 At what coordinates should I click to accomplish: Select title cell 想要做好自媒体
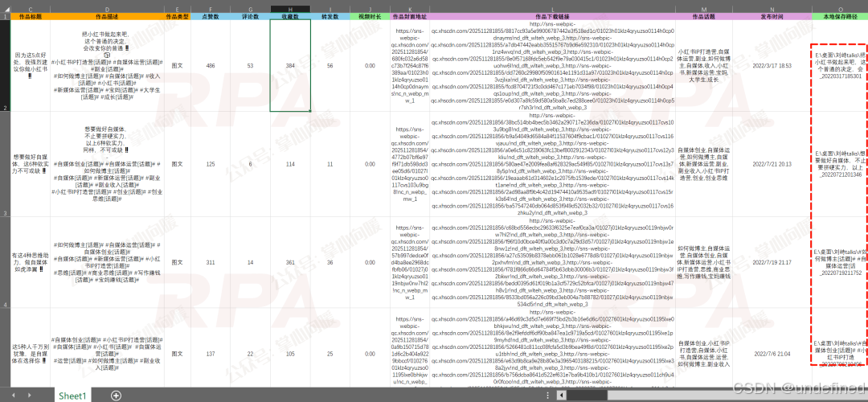(30, 164)
